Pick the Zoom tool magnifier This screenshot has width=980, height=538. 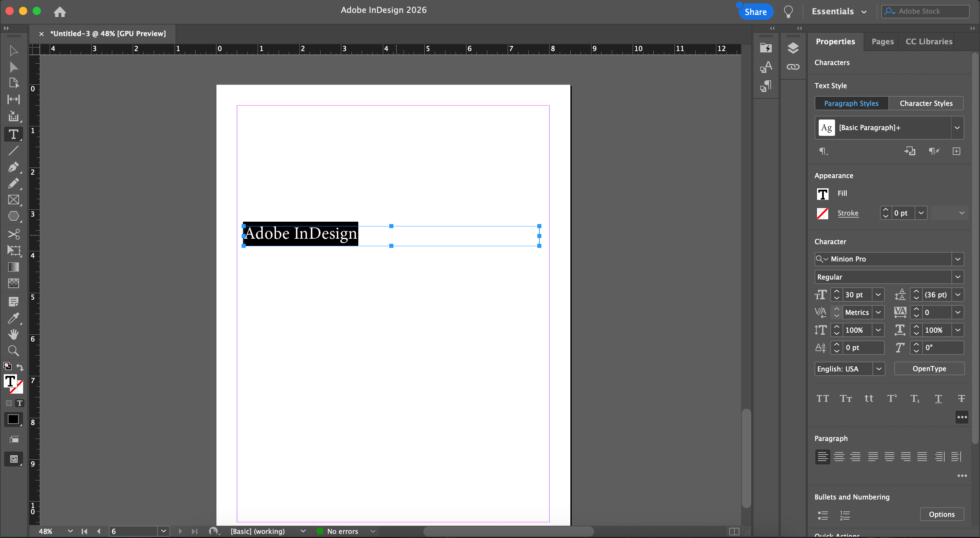(x=13, y=351)
